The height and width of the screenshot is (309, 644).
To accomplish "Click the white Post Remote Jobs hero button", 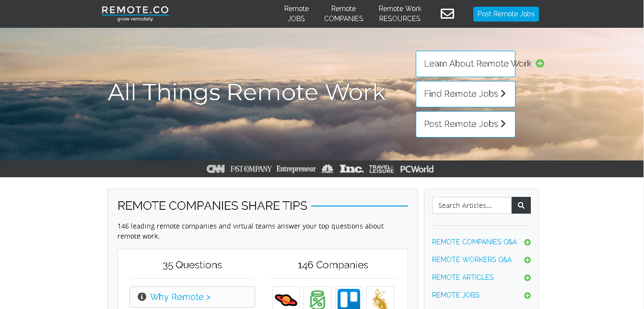I will coord(466,124).
